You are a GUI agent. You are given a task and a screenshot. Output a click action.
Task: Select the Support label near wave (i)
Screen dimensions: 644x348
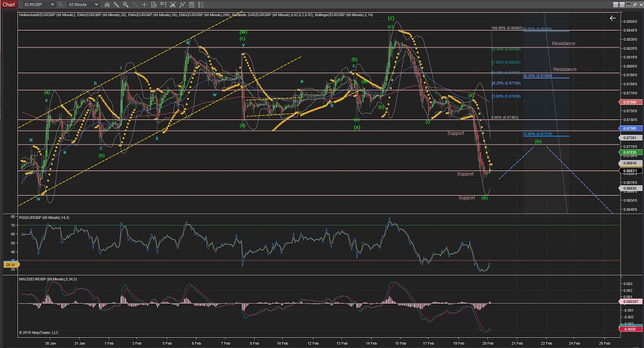(x=456, y=133)
